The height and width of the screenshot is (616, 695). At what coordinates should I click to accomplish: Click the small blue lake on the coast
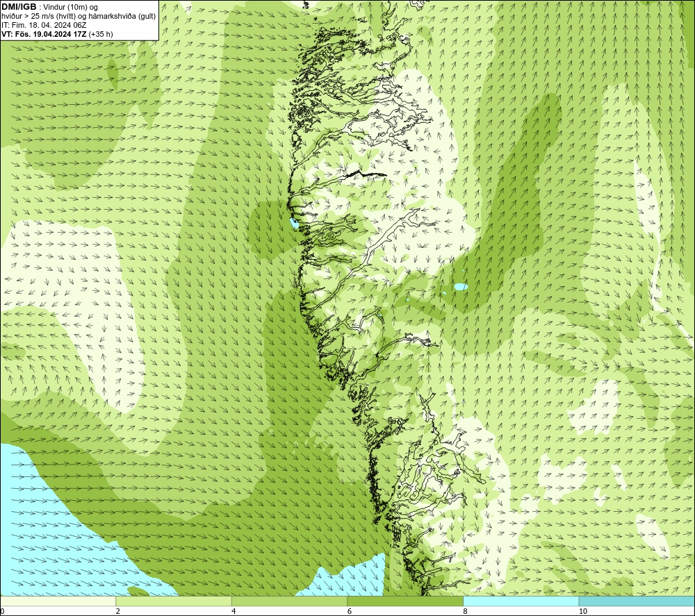(x=293, y=224)
